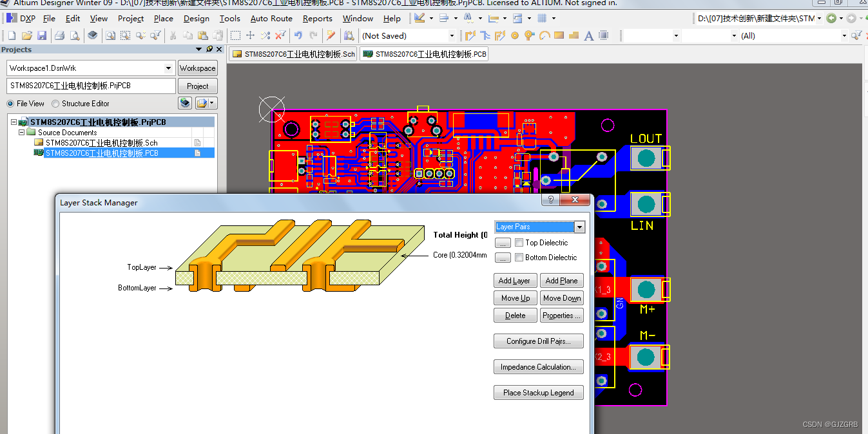Viewport: 868px width, 434px height.
Task: Click the green Back navigation arrow
Action: [831, 18]
